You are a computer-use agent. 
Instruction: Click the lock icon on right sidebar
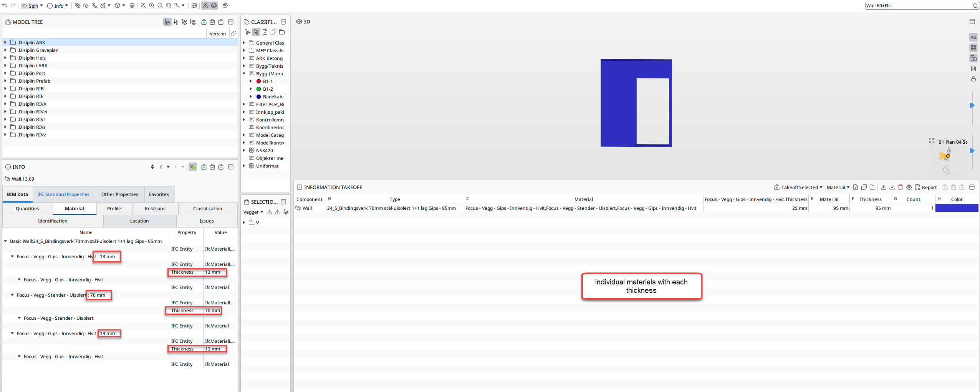click(x=973, y=79)
